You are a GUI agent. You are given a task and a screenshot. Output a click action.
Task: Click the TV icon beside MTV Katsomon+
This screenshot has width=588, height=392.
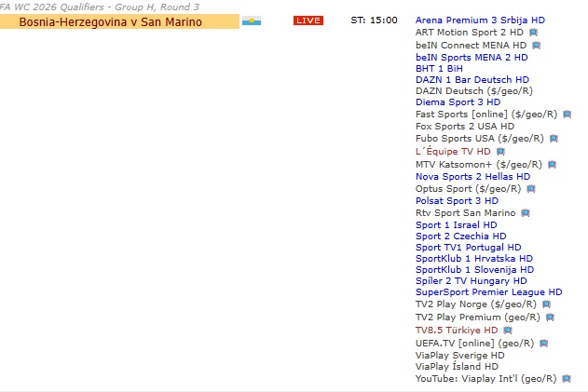[552, 164]
